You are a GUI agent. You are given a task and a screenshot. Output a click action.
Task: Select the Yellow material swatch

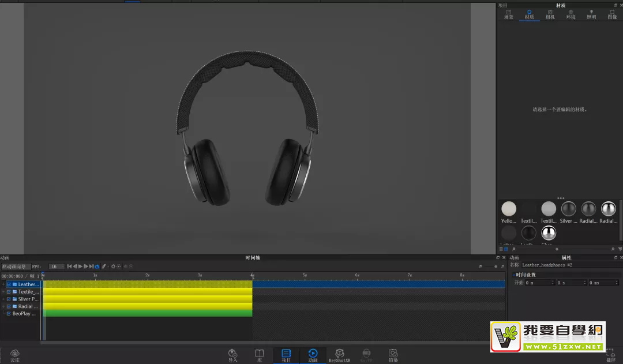[508, 208]
